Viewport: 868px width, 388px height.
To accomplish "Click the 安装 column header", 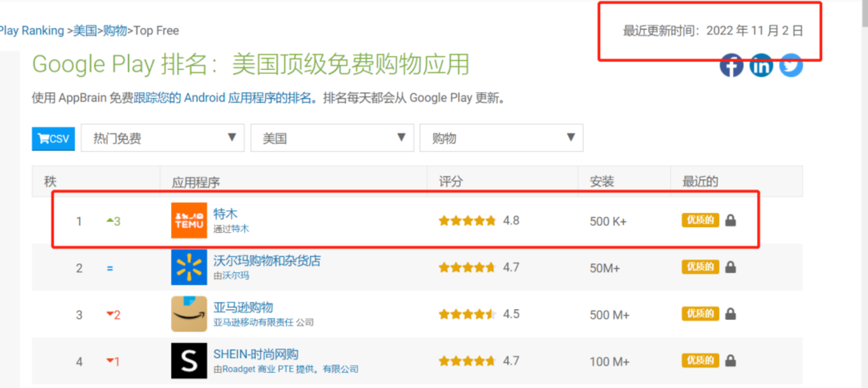I will coord(602,182).
